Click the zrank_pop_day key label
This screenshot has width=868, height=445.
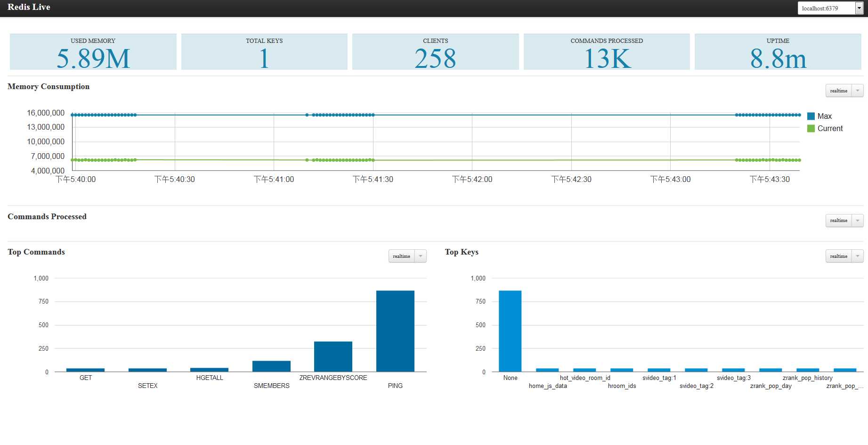pyautogui.click(x=771, y=386)
